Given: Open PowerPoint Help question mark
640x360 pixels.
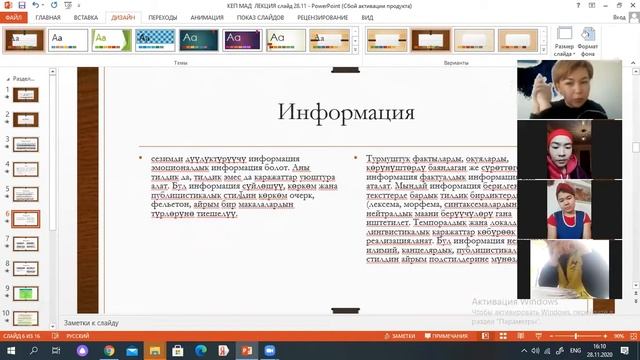Looking at the screenshot, I should (578, 5).
